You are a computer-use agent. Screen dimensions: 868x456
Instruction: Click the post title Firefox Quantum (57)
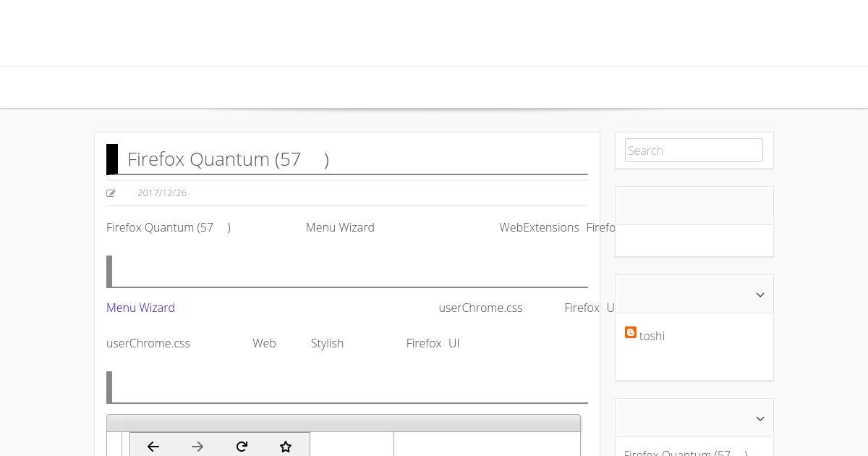pyautogui.click(x=228, y=159)
